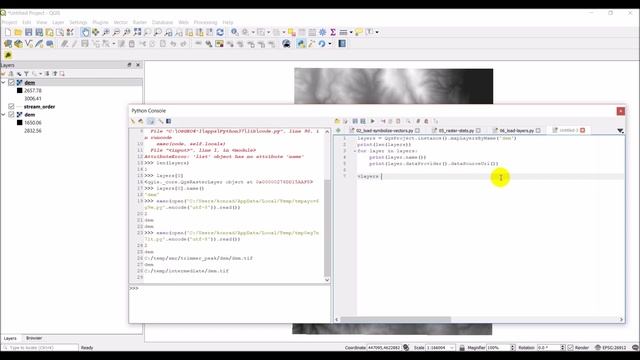Refresh the map canvas
The image size is (640, 360).
(220, 32)
